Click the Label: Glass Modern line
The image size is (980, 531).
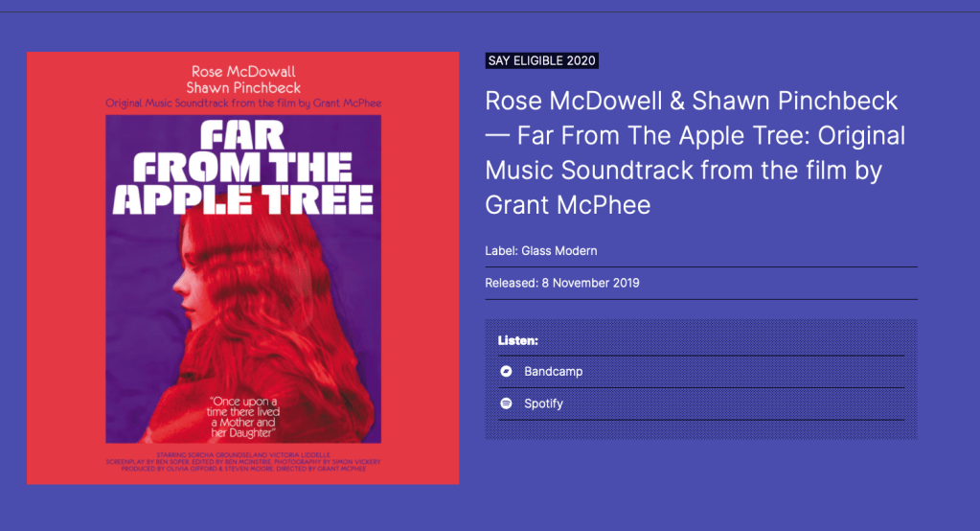(x=541, y=251)
